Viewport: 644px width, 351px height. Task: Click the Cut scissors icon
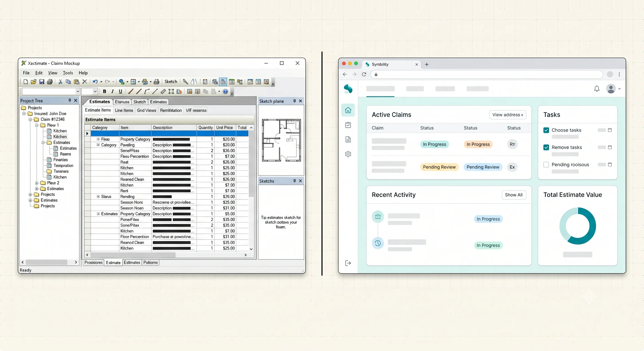[60, 82]
